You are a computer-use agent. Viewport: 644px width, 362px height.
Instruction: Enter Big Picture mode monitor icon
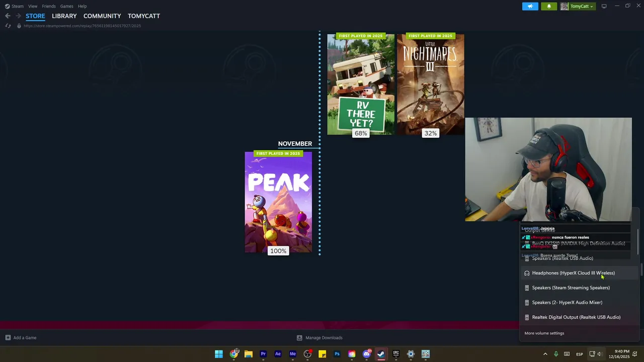coord(604,6)
